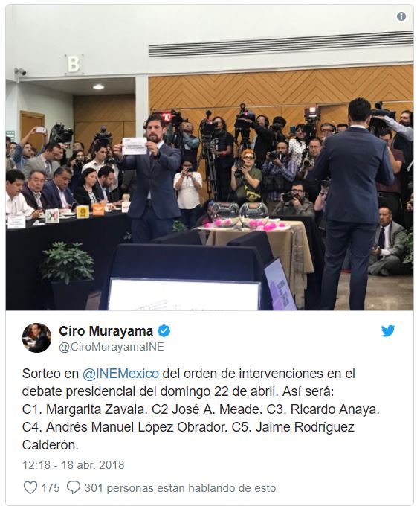Open '301 personas están hablando de esto'

tap(180, 488)
